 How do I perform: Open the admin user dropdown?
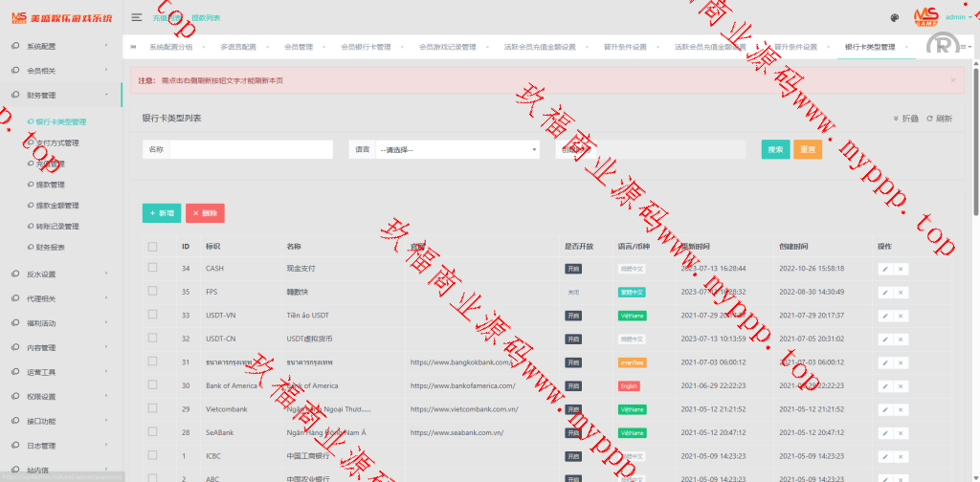pos(959,17)
